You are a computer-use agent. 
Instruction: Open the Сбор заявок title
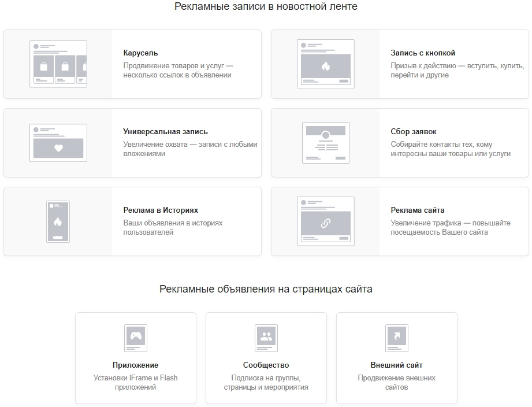(x=413, y=131)
